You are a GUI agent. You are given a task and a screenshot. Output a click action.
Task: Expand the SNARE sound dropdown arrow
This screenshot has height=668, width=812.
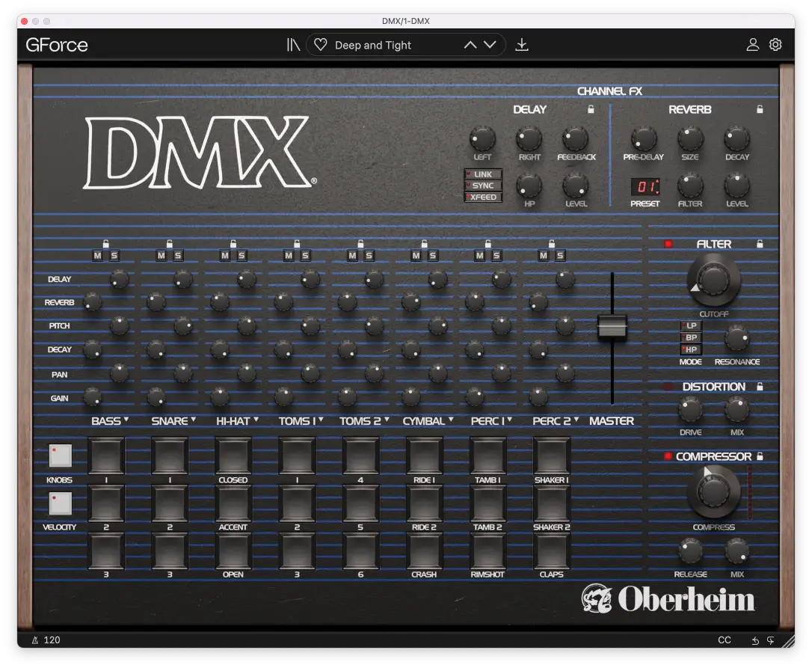[194, 419]
